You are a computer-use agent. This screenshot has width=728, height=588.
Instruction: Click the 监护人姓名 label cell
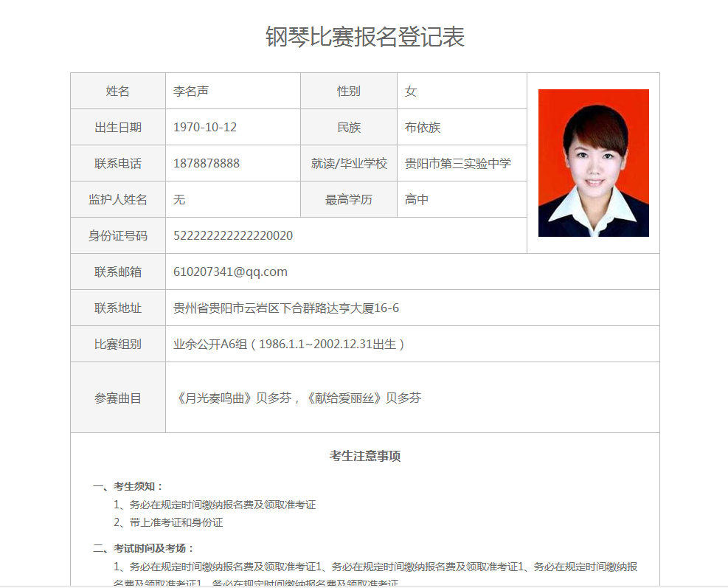118,199
